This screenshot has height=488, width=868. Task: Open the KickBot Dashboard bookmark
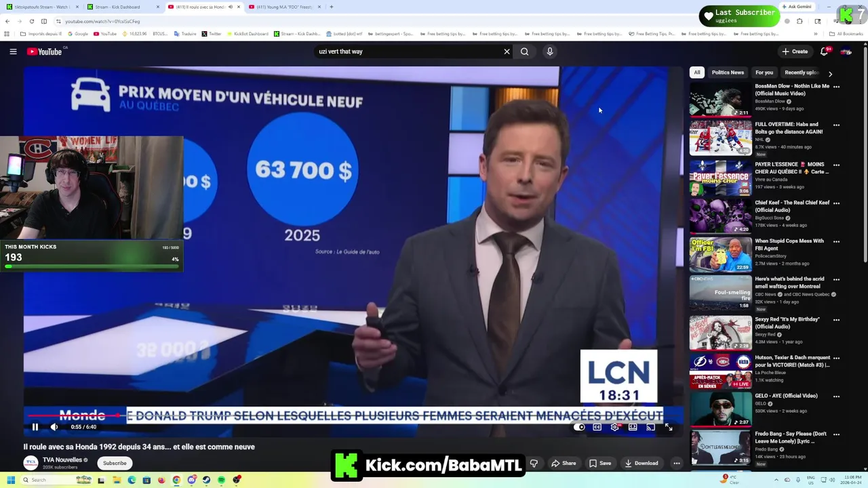tap(248, 34)
